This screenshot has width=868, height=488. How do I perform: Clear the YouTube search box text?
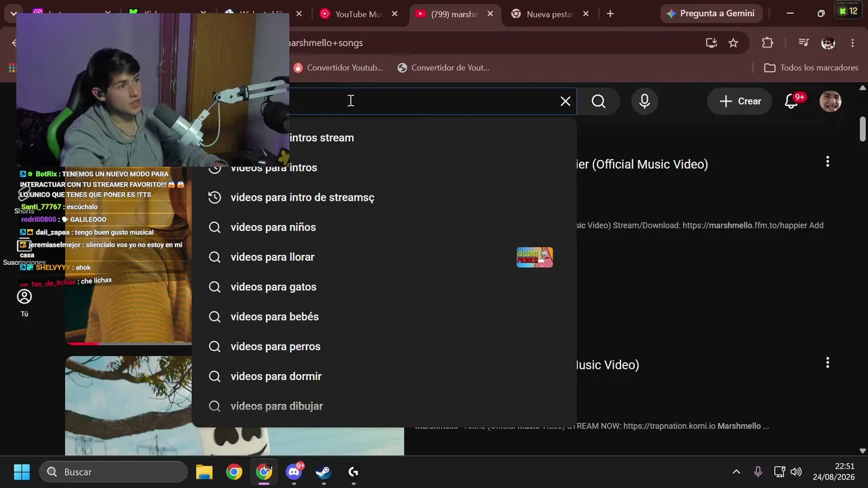(566, 101)
